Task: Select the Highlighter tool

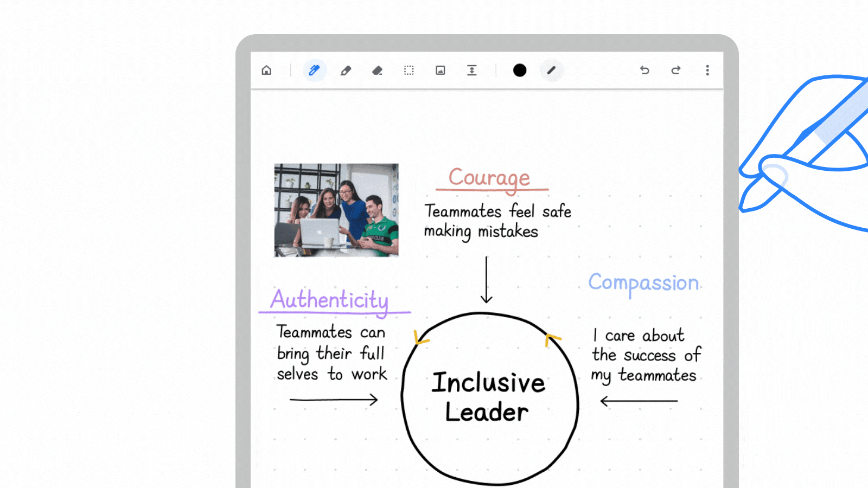Action: [x=346, y=70]
